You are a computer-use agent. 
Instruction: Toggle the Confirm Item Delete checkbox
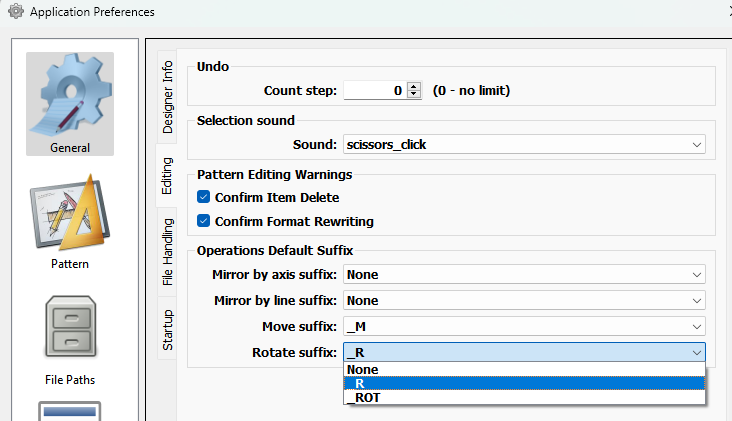(205, 198)
